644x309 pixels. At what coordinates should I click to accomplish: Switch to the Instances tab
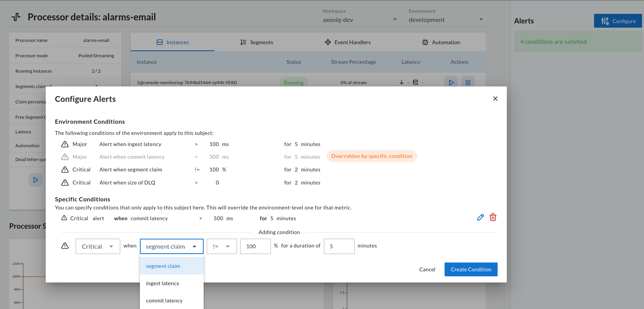pyautogui.click(x=173, y=42)
